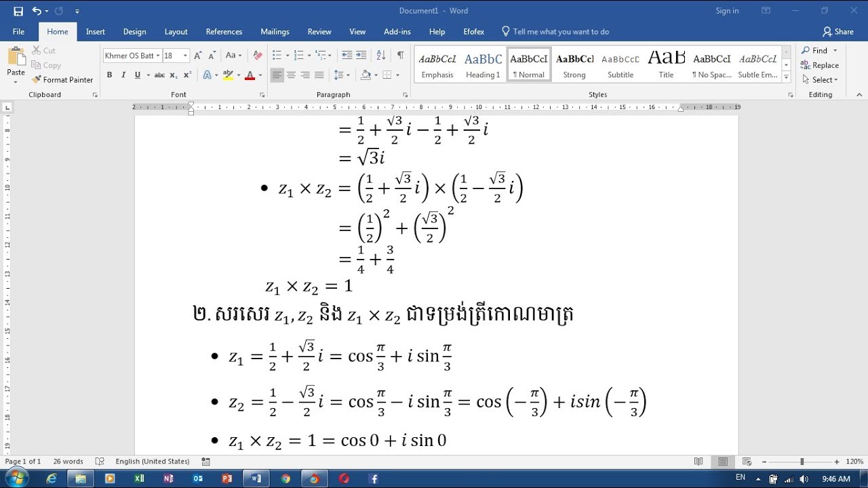The height and width of the screenshot is (488, 868).
Task: Toggle Bold formatting
Action: coord(109,75)
